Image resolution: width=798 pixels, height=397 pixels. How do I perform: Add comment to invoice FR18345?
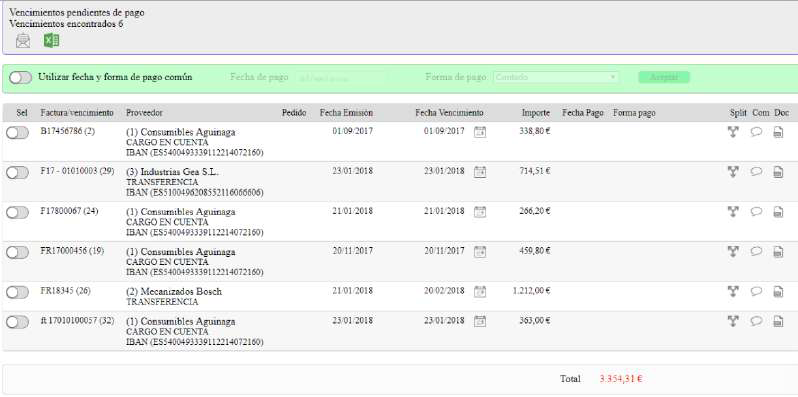pos(756,291)
